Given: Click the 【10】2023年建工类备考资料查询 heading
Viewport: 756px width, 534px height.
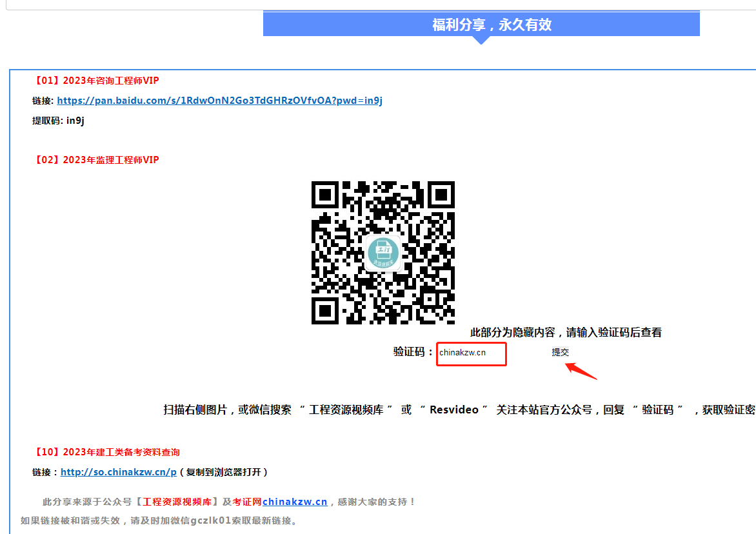Looking at the screenshot, I should [106, 452].
